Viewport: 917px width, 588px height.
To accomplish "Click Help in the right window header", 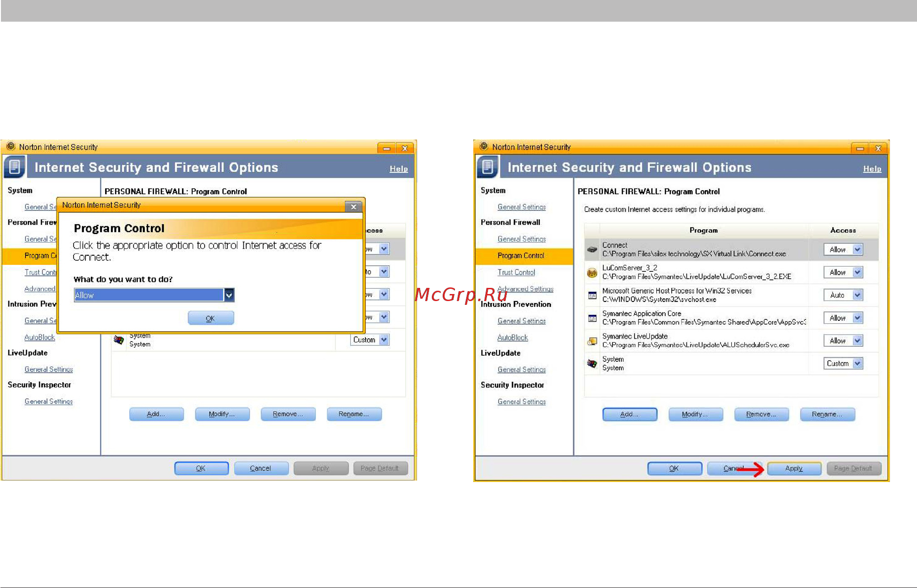I will tap(872, 169).
